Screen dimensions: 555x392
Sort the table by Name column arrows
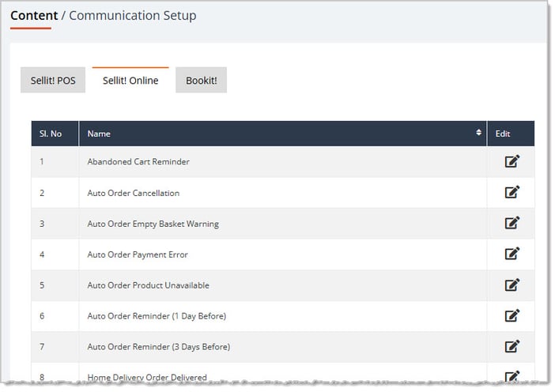click(478, 132)
